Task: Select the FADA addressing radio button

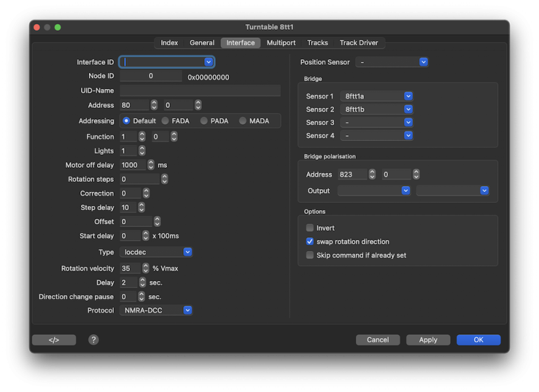Action: click(x=165, y=121)
